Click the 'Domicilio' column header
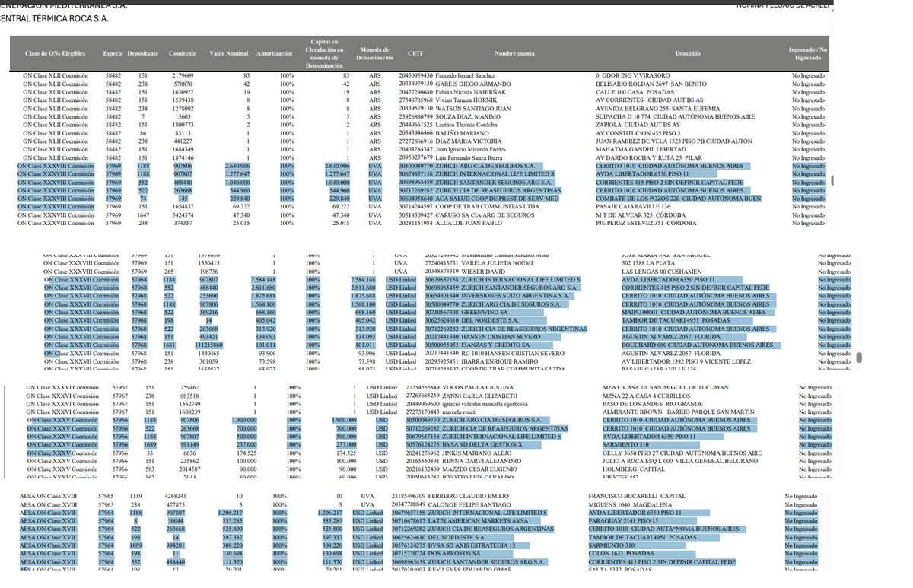Screen dimensions: 913x588 click(687, 55)
